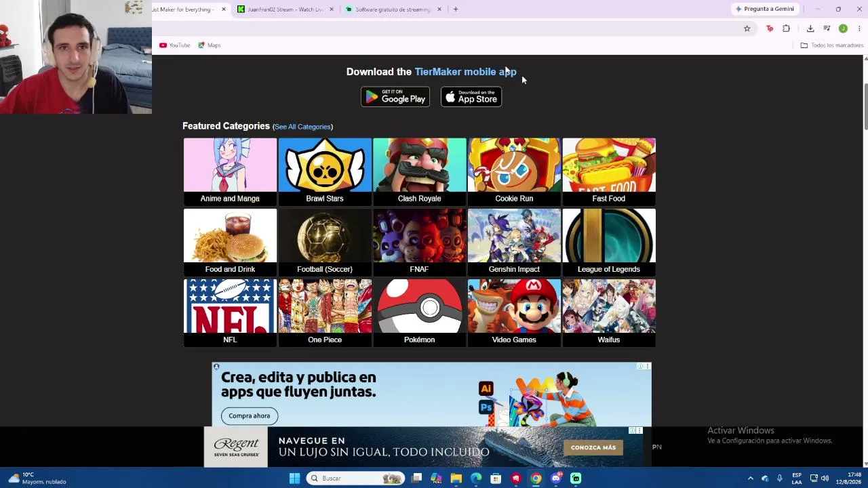This screenshot has width=868, height=488.
Task: Open the Food and Drink category
Action: [x=230, y=242]
